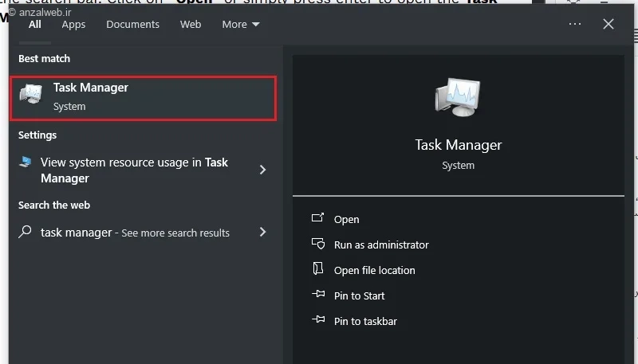Expand arrow for task manager web search
Screen dimensions: 638x364
[263, 232]
